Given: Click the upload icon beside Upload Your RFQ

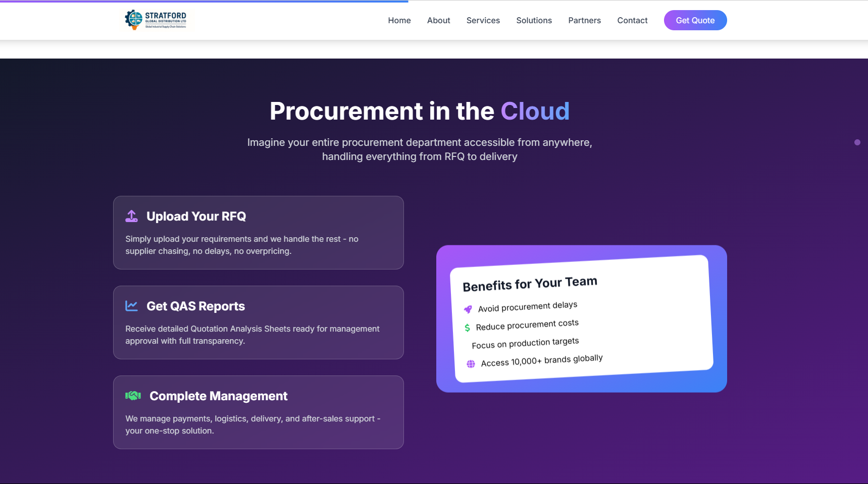Looking at the screenshot, I should pyautogui.click(x=131, y=216).
